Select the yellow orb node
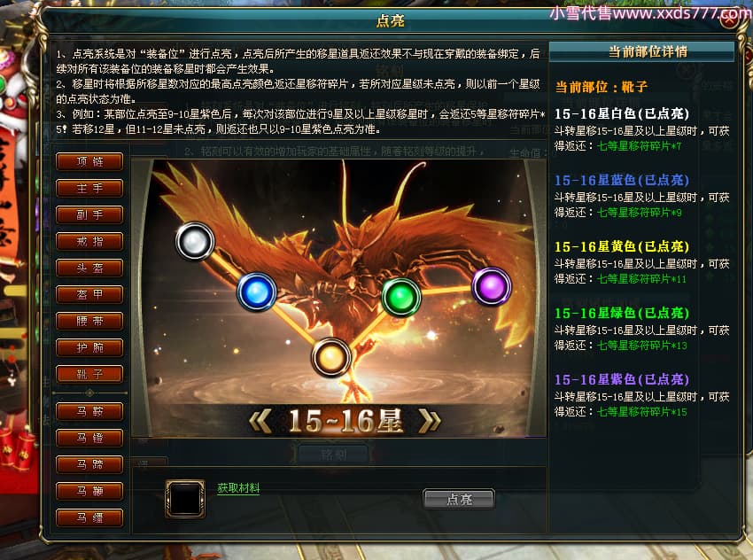Screen dimensions: 753x560 click(x=331, y=357)
